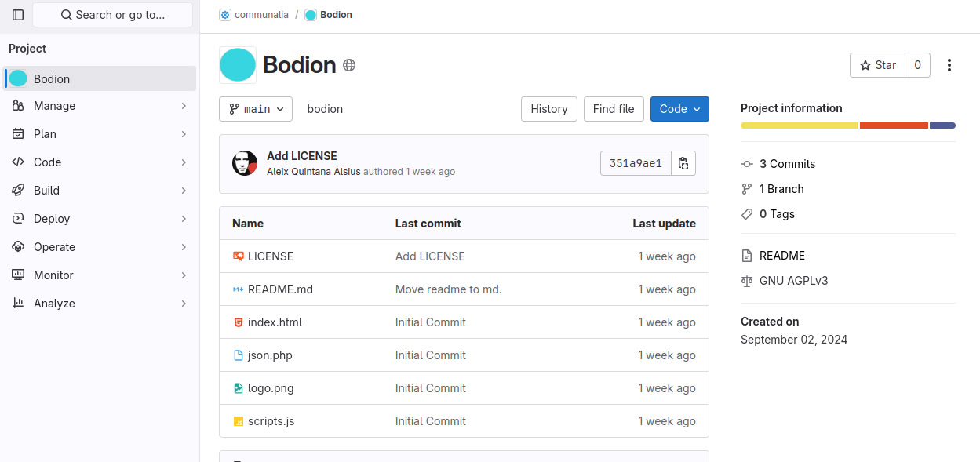This screenshot has height=462, width=980.
Task: Click the commit author avatar image
Action: (x=245, y=163)
